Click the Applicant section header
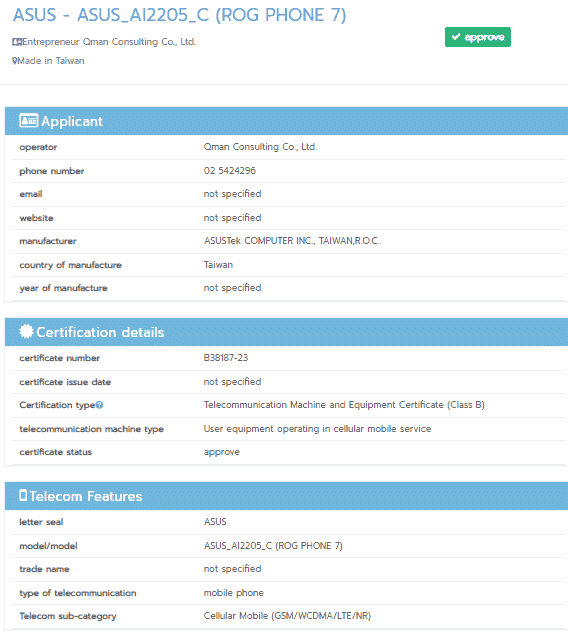This screenshot has width=568, height=635. click(286, 121)
